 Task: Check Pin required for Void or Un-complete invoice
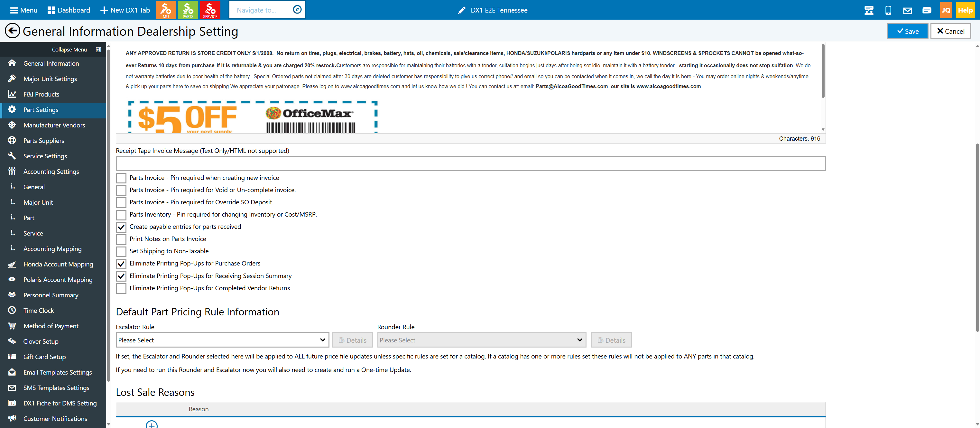click(121, 190)
